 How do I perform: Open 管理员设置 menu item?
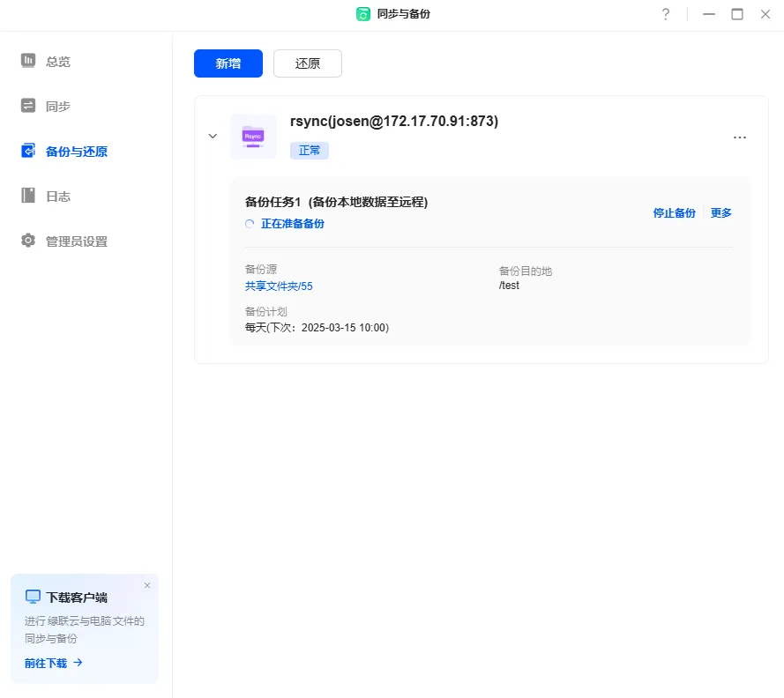[x=77, y=241]
